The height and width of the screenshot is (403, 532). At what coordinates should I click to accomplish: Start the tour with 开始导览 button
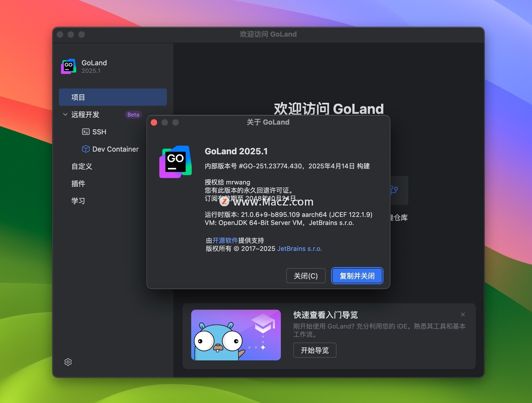[315, 350]
